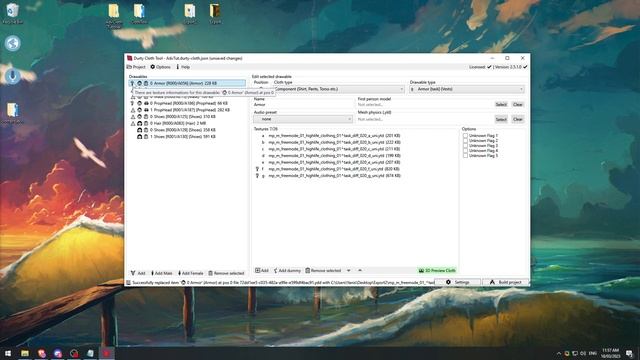Image resolution: width=640 pixels, height=360 pixels.
Task: Click the glasses icon on 0 PropHead row
Action: point(146,103)
